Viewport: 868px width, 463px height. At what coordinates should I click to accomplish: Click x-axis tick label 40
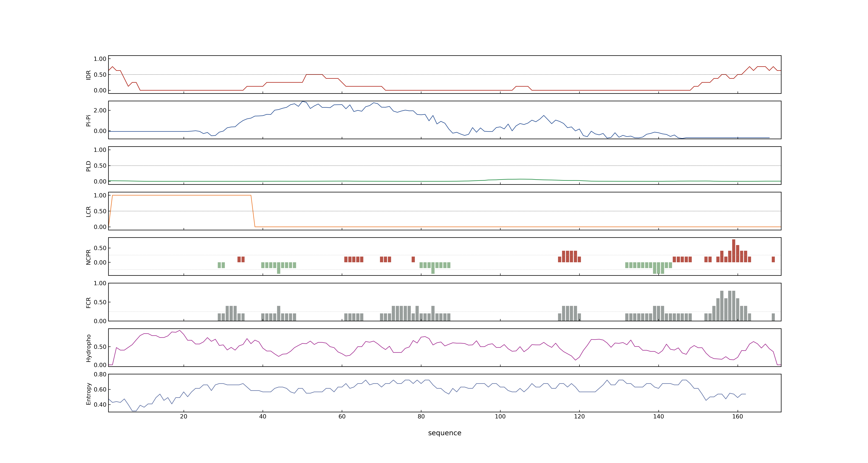tap(263, 416)
